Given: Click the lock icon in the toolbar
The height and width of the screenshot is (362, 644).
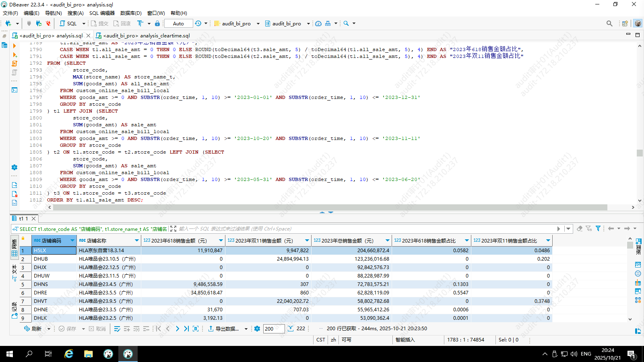Looking at the screenshot, I should coord(157,23).
